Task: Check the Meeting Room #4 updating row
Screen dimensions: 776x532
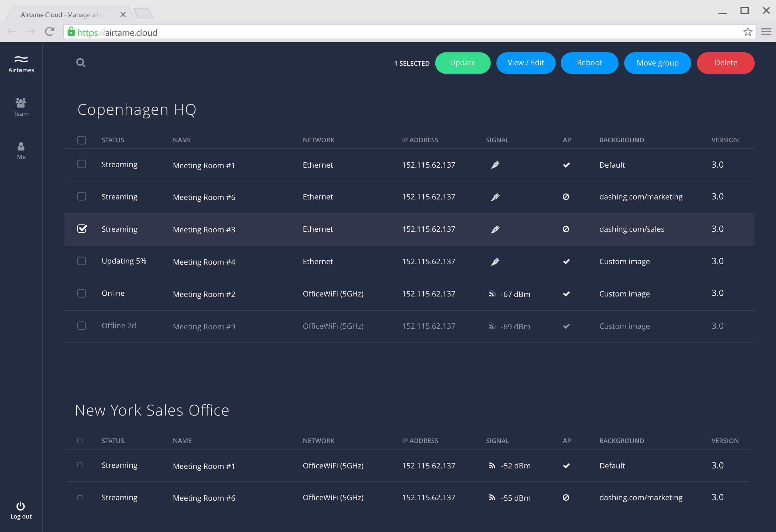Action: [81, 261]
